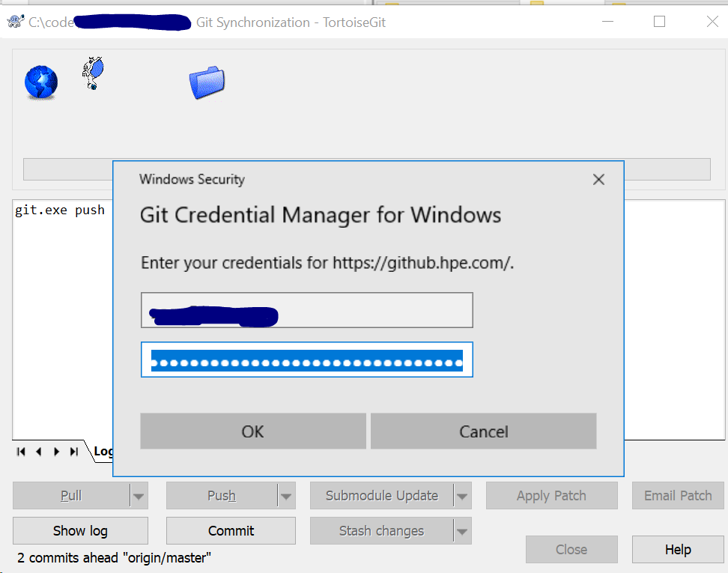Click inside the password field
This screenshot has width=728, height=573.
pyautogui.click(x=306, y=360)
